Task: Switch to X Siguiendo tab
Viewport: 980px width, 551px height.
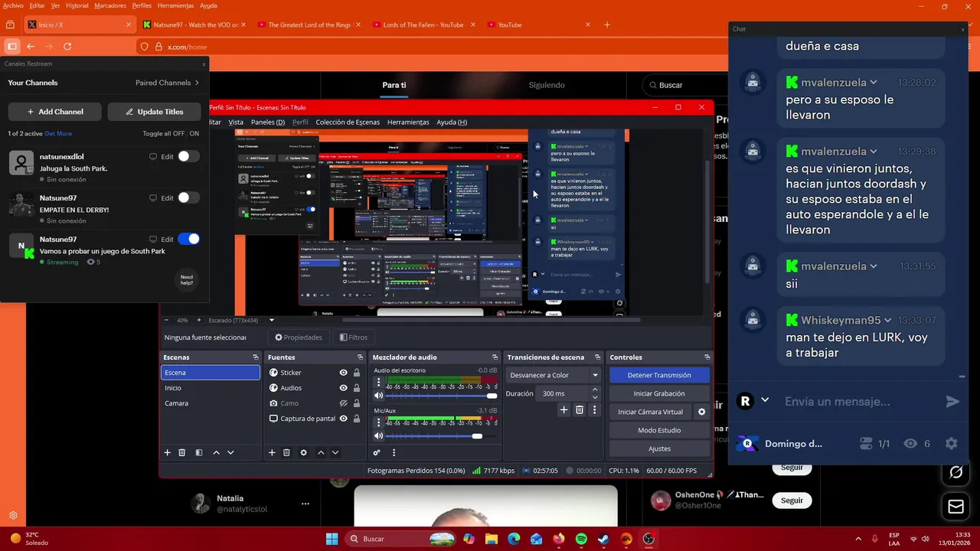Action: coord(547,85)
